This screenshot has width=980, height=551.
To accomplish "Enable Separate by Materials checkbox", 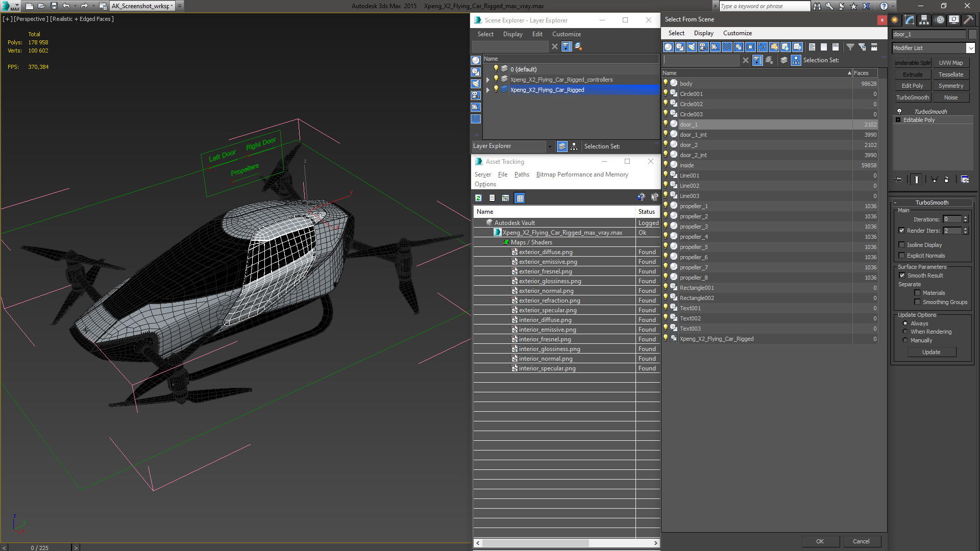I will coord(917,293).
